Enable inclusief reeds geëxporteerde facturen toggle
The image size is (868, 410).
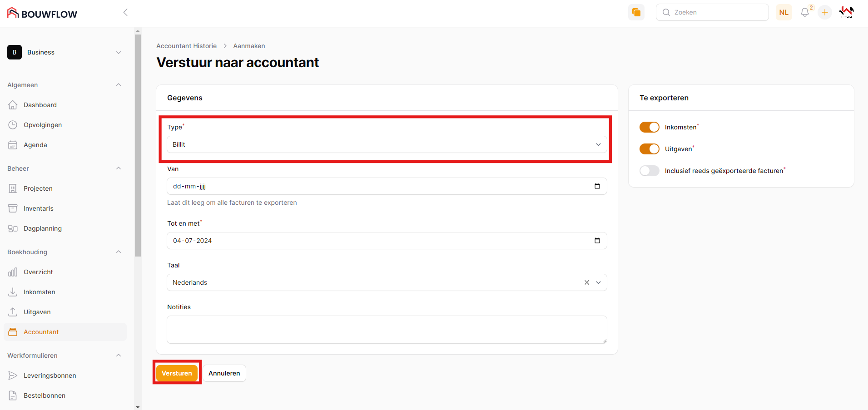tap(649, 171)
